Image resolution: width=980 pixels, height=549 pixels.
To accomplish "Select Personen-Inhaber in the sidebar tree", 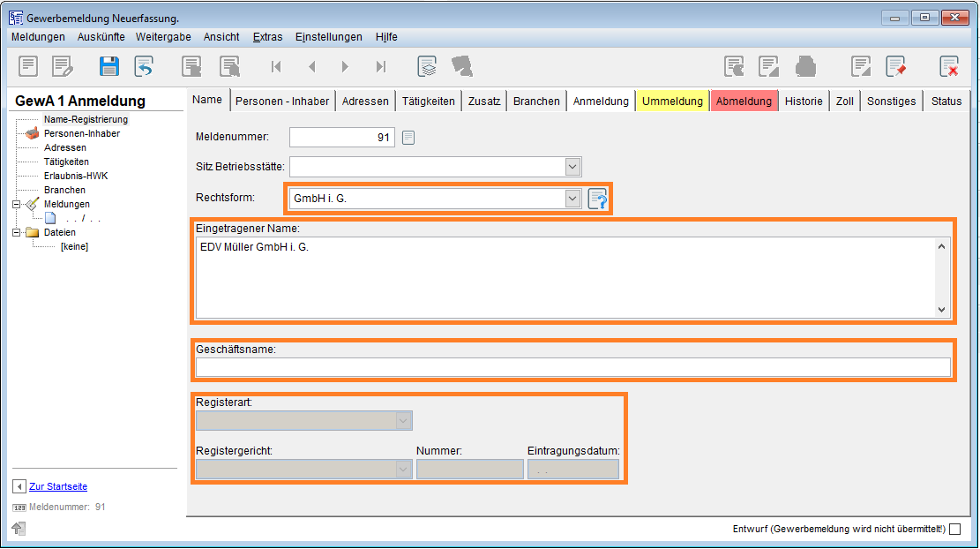I will (81, 133).
